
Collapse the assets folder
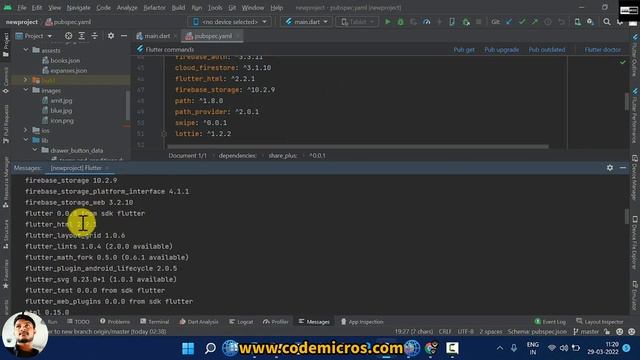click(26, 50)
